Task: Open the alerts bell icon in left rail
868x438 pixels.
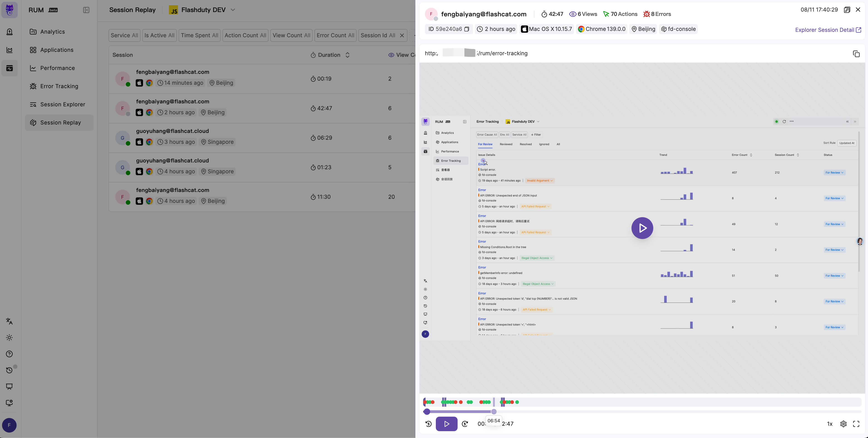Action: 10,32
